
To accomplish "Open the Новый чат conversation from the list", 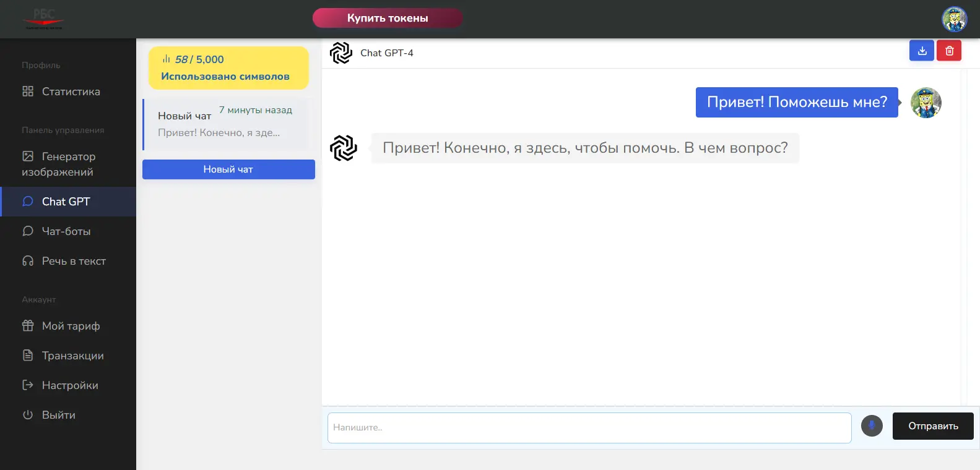I will [x=226, y=124].
